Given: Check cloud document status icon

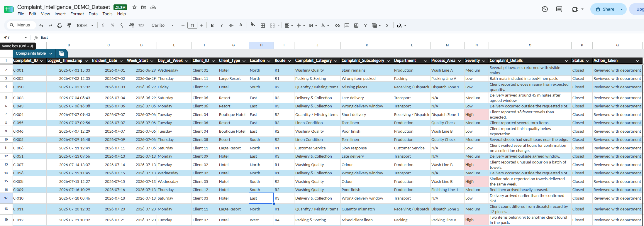Looking at the screenshot, I should point(153,7).
